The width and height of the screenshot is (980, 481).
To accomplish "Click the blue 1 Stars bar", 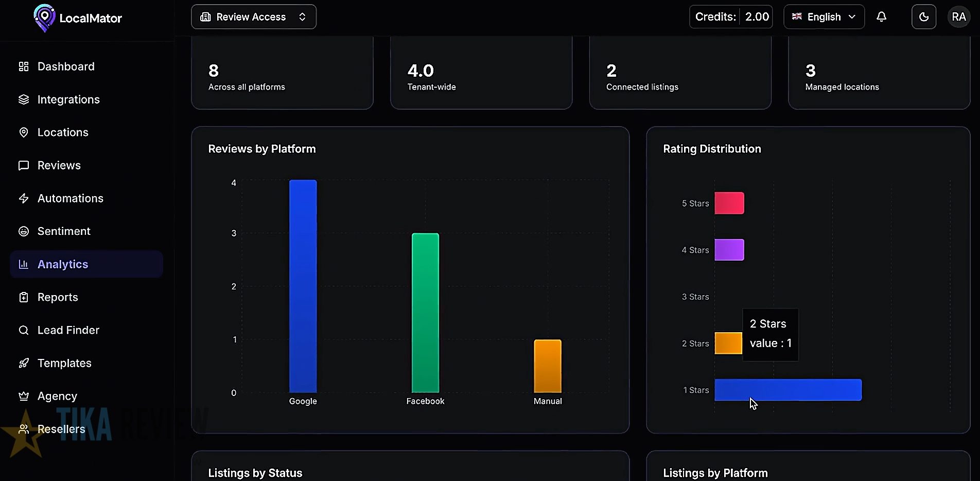I will click(787, 390).
